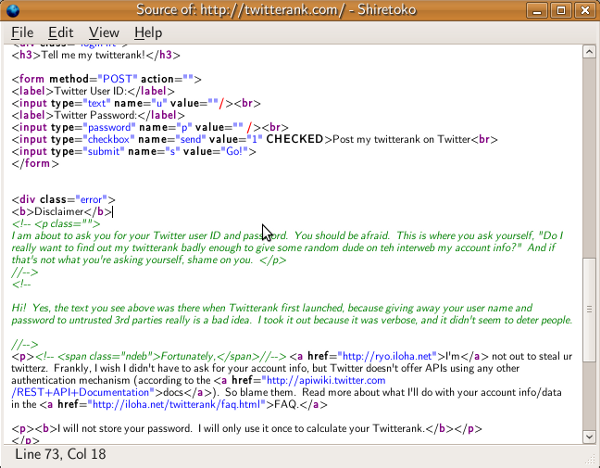Click the http://ryo.iloha.net URL in source

pos(387,356)
